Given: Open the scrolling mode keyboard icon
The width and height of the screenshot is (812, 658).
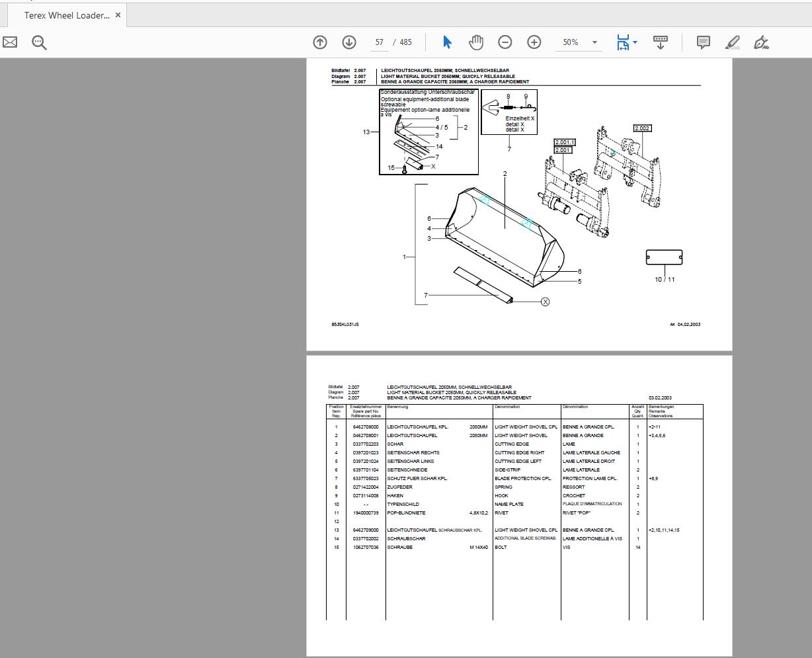Looking at the screenshot, I should pyautogui.click(x=660, y=42).
